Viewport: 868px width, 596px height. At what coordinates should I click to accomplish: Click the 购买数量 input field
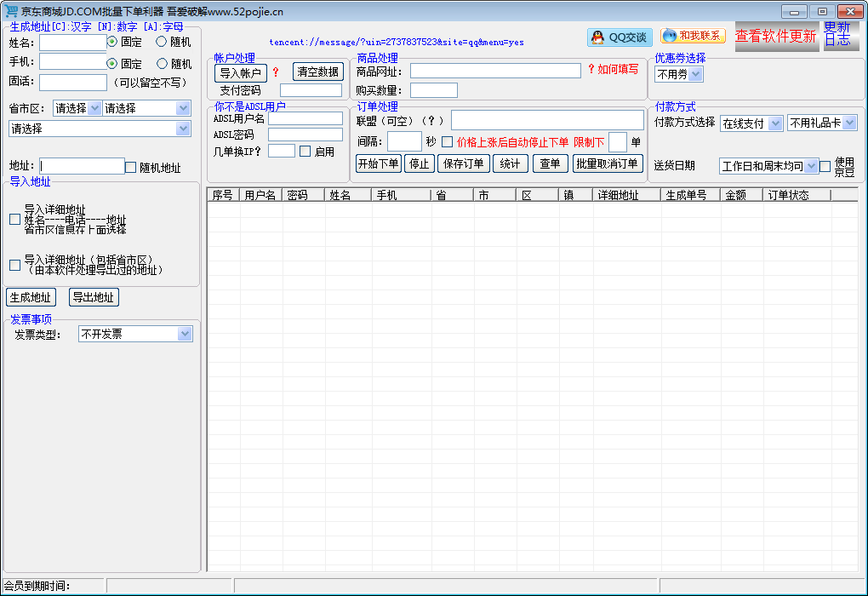coord(434,90)
